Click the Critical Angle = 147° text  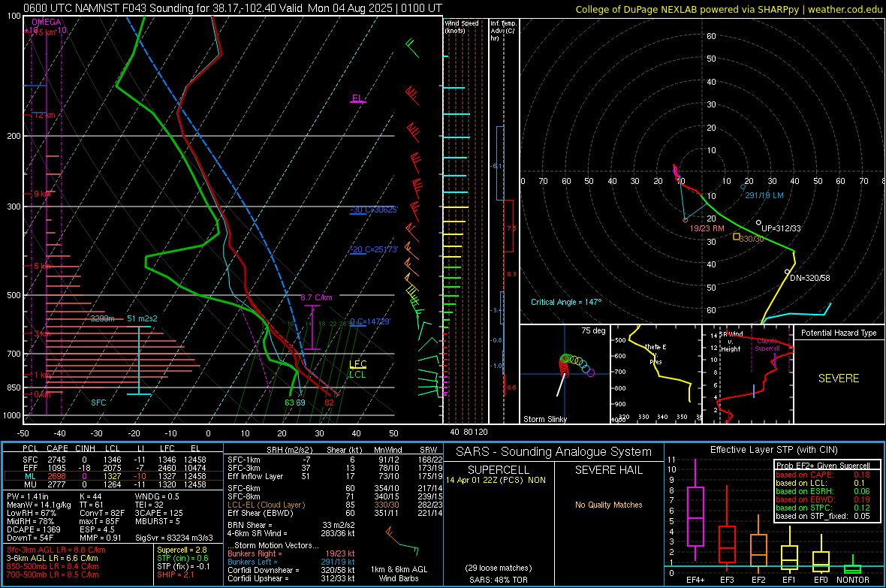coord(566,302)
